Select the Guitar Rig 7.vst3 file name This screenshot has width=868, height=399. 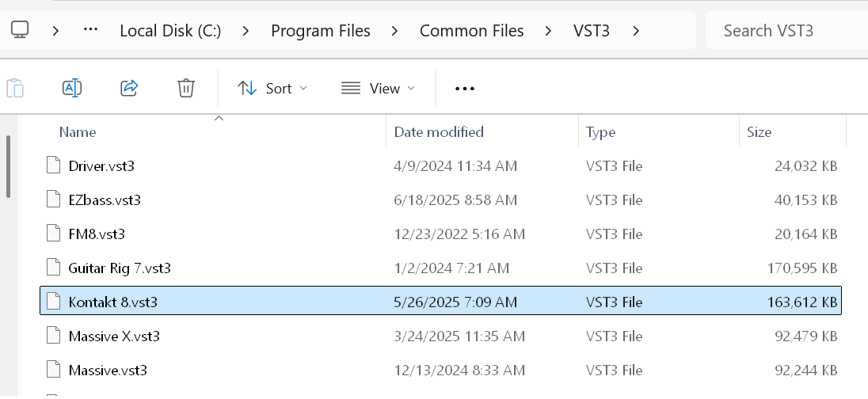120,268
